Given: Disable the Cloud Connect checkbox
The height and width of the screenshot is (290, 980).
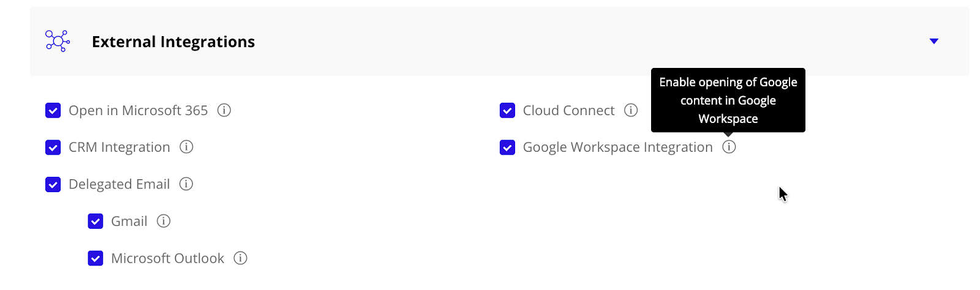Looking at the screenshot, I should coord(507,111).
